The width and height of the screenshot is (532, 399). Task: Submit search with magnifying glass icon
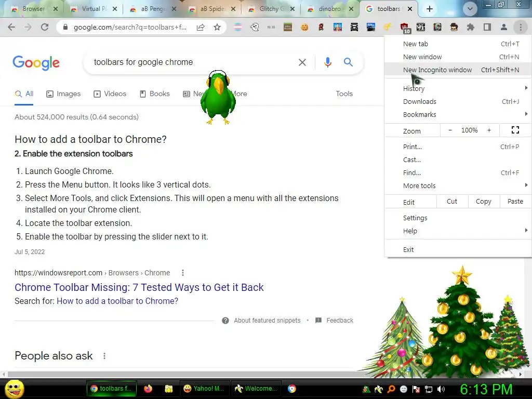348,62
